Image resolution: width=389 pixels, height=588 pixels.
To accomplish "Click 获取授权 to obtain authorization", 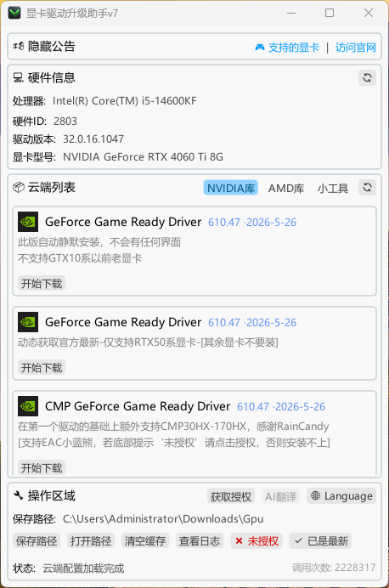I will (231, 496).
